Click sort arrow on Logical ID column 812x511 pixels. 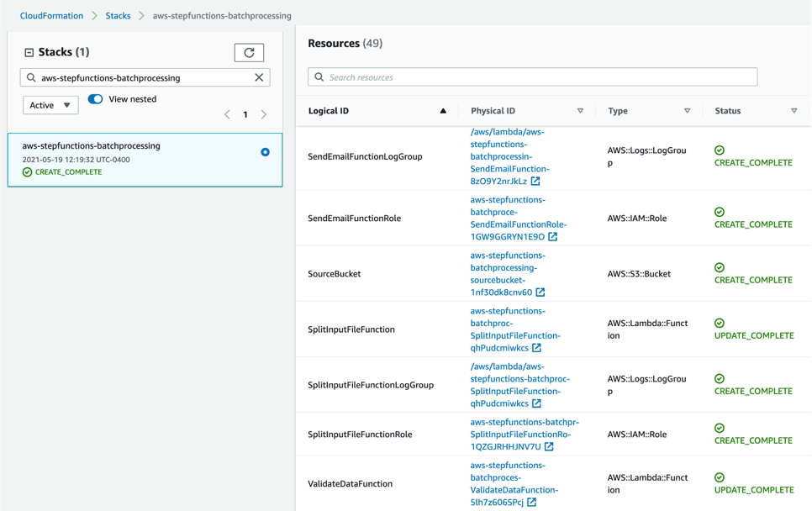[x=443, y=111]
